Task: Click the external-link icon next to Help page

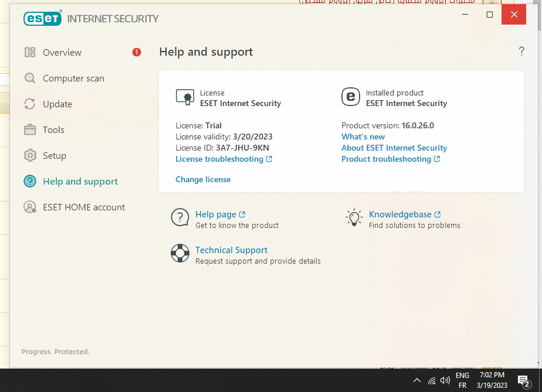Action: click(242, 214)
